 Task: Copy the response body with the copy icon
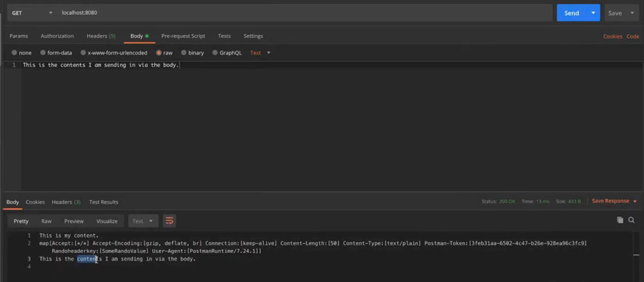[620, 220]
